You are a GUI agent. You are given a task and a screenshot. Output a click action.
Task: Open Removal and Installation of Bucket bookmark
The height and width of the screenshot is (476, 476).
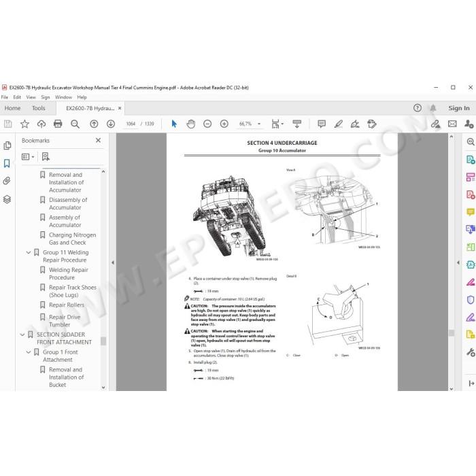[66, 377]
